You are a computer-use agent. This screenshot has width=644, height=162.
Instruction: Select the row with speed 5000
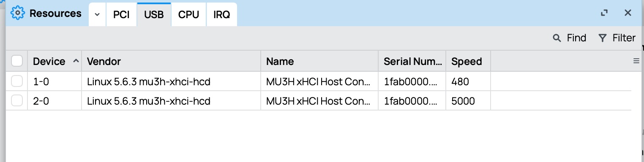coord(319,101)
